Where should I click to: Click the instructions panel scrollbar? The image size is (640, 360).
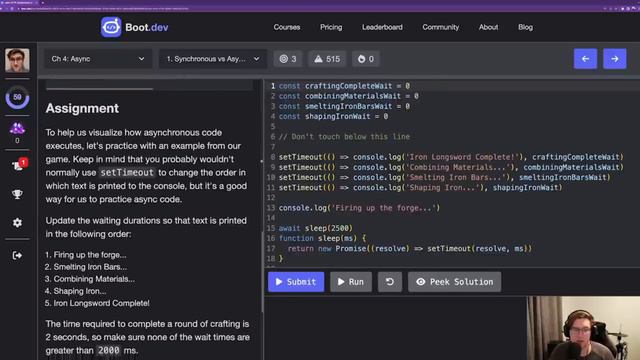(262, 272)
